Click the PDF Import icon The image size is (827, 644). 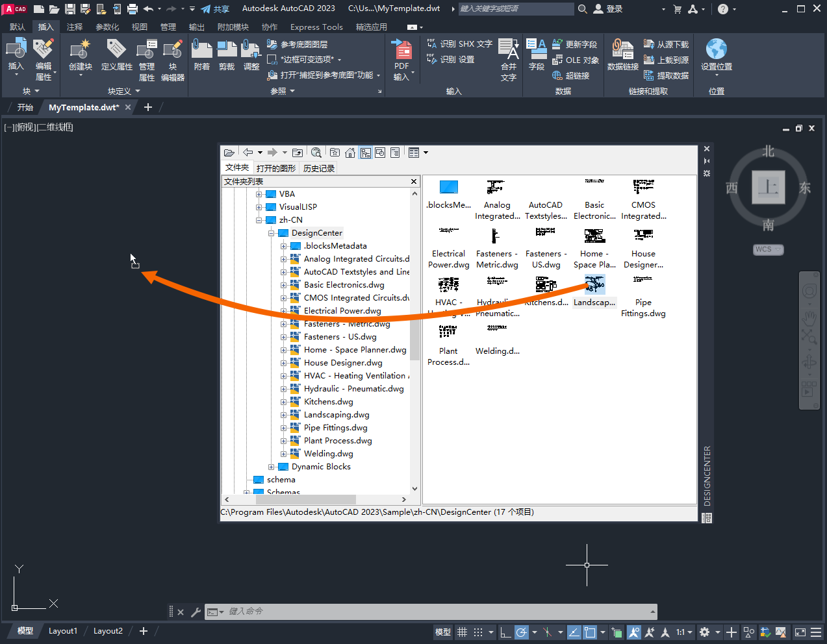click(x=401, y=49)
